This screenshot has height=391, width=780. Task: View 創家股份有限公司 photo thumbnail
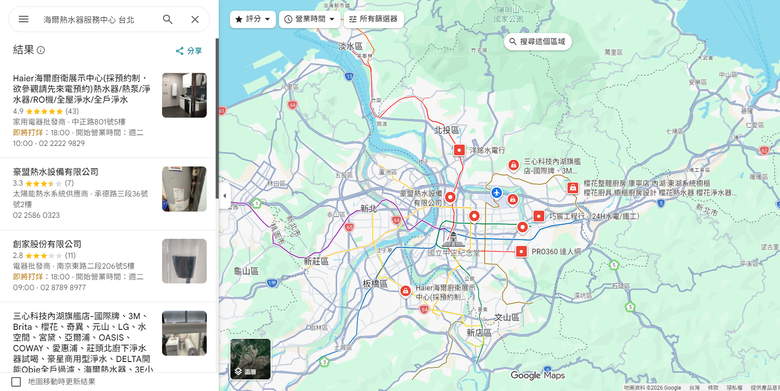(x=184, y=261)
